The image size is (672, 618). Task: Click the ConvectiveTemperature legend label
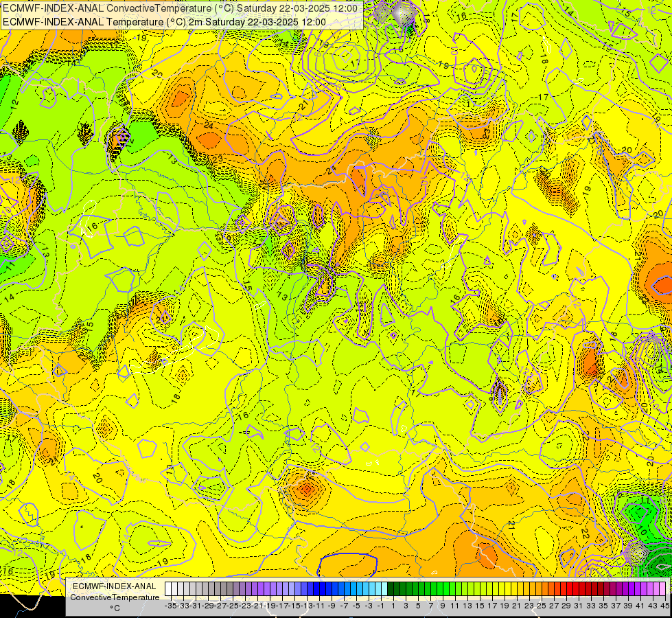click(115, 597)
